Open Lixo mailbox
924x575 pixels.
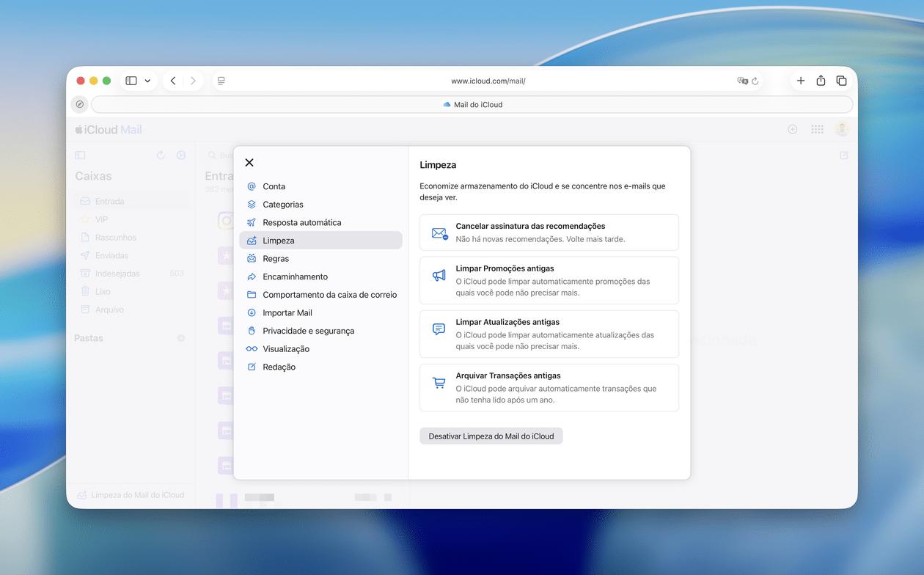(x=132, y=291)
